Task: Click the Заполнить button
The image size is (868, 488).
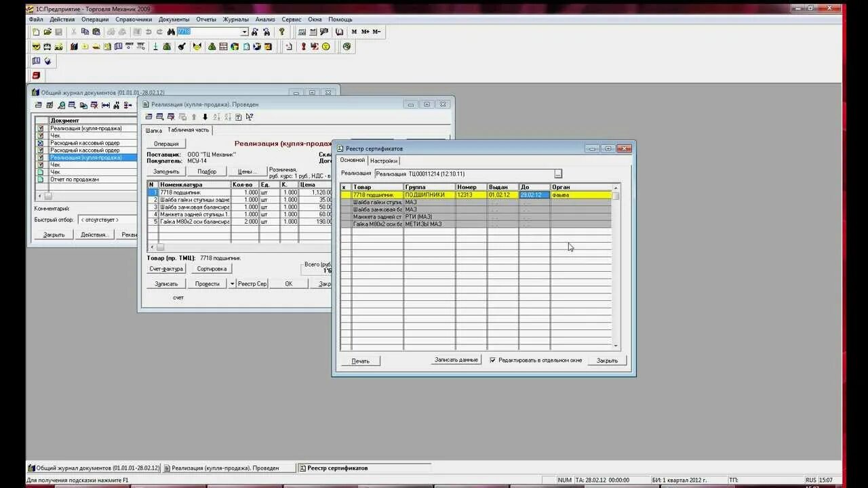Action: click(166, 171)
